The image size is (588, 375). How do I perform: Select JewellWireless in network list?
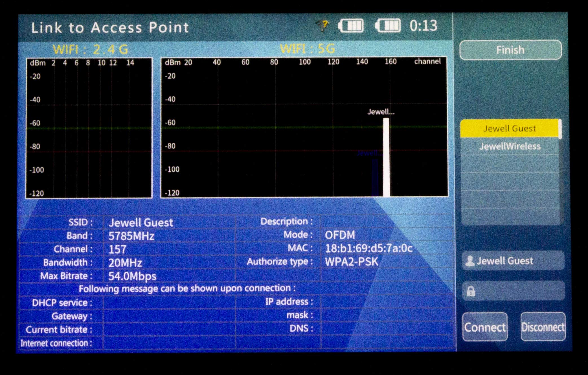510,146
